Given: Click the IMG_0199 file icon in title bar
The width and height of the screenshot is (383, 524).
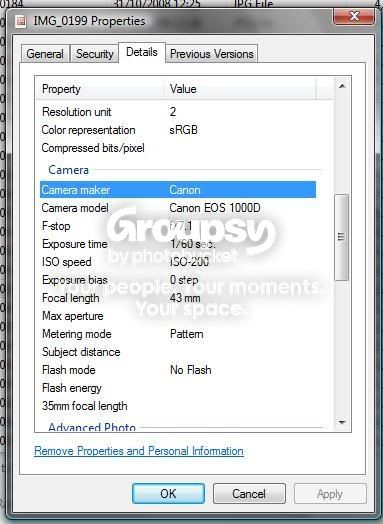Looking at the screenshot, I should (x=21, y=22).
